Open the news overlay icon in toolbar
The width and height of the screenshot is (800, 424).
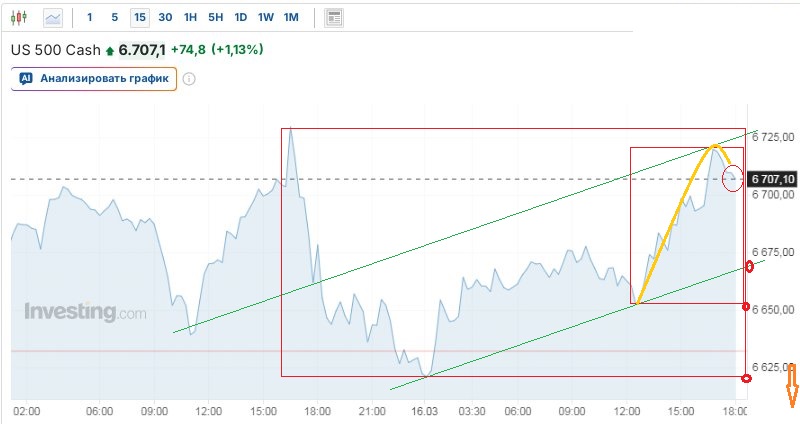334,17
